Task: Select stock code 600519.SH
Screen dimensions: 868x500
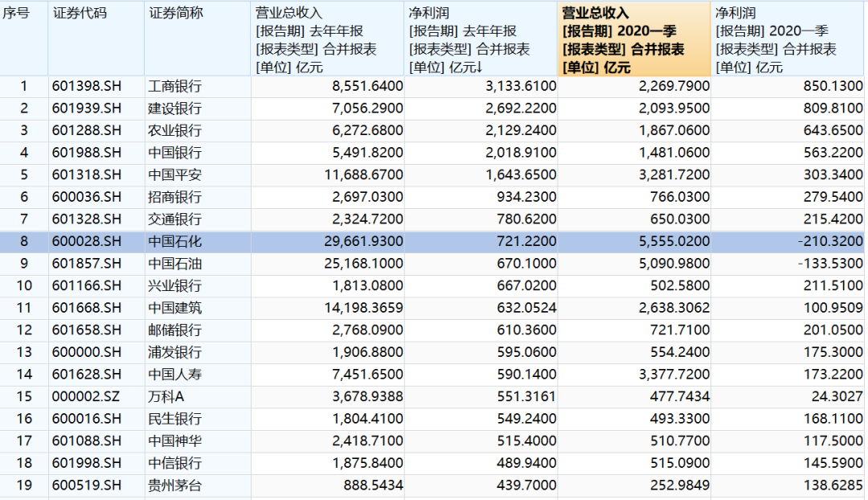Action: 86,485
